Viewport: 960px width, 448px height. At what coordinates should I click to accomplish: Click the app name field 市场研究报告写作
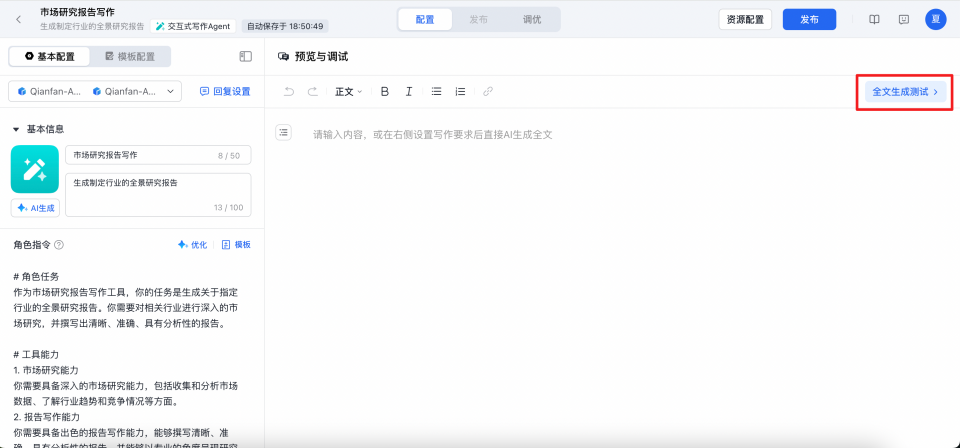tap(159, 155)
